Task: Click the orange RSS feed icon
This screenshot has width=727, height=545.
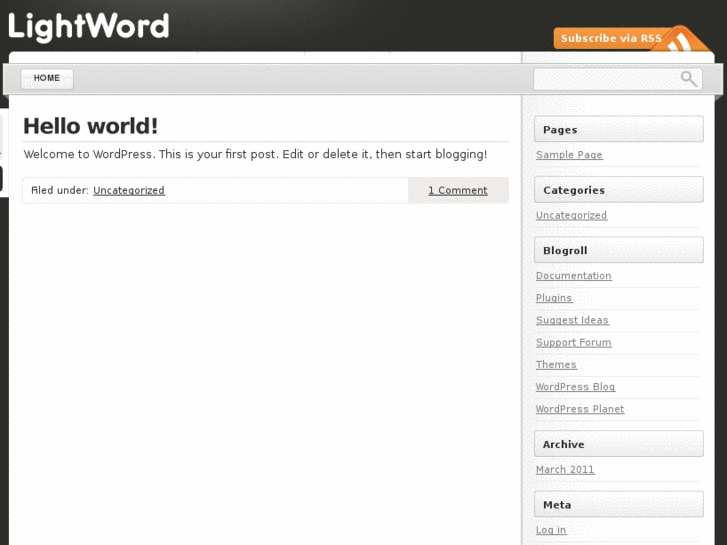Action: tap(682, 40)
